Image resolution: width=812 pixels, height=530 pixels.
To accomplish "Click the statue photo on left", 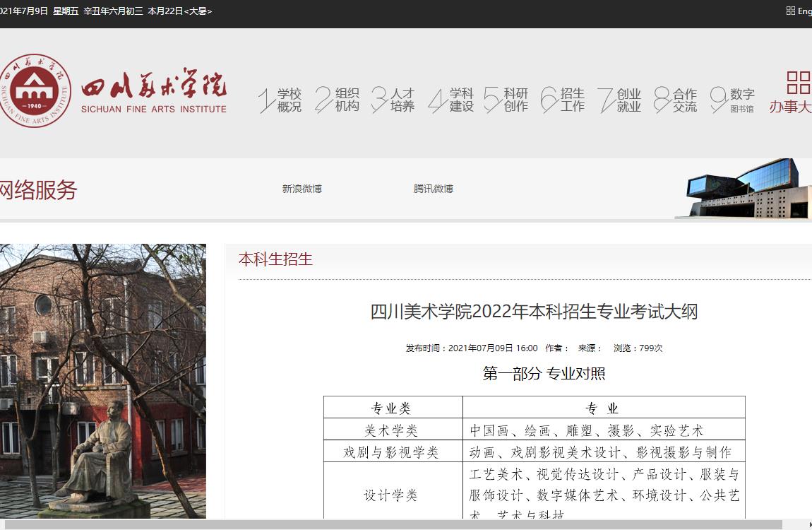I will click(103, 382).
